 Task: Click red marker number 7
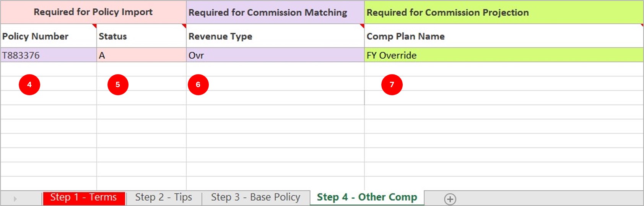click(392, 84)
